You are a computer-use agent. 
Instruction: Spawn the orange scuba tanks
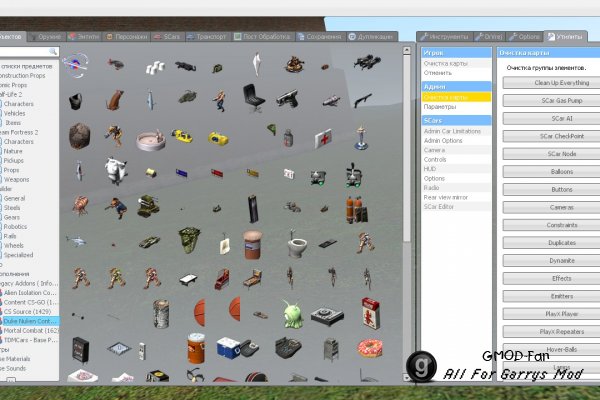click(357, 209)
